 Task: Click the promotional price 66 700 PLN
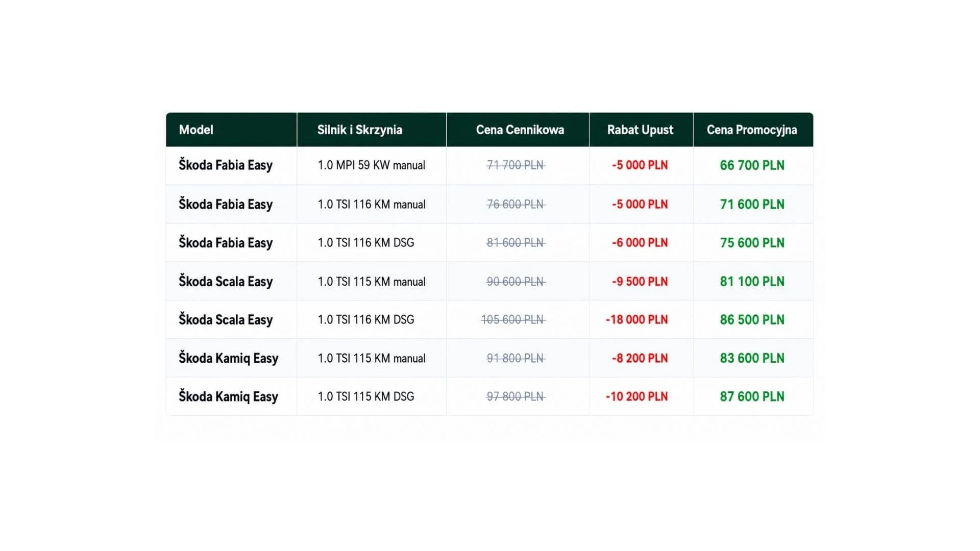(x=752, y=165)
